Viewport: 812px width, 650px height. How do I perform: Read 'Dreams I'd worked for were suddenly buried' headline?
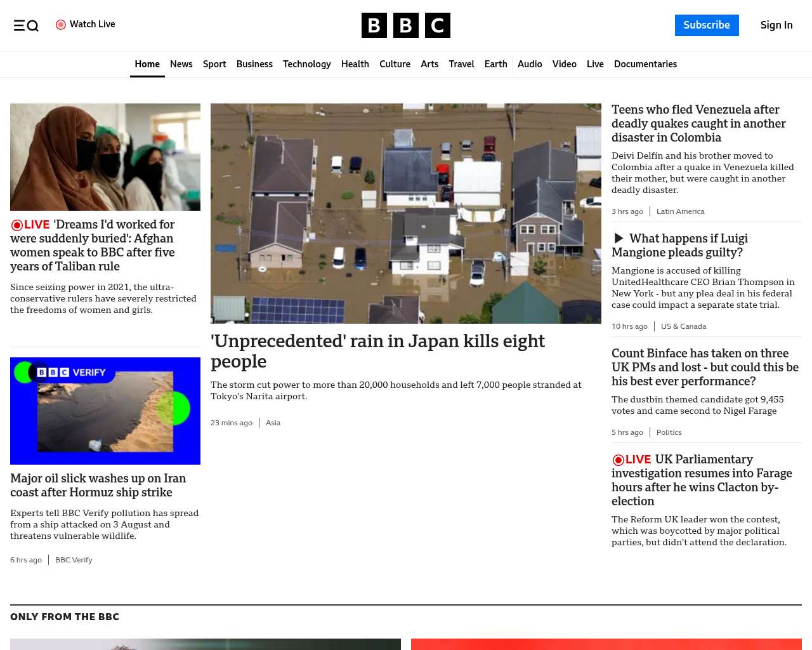coord(93,246)
